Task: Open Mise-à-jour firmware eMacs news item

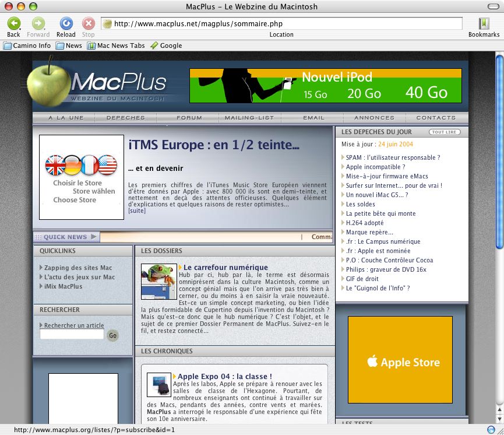Action: (387, 176)
